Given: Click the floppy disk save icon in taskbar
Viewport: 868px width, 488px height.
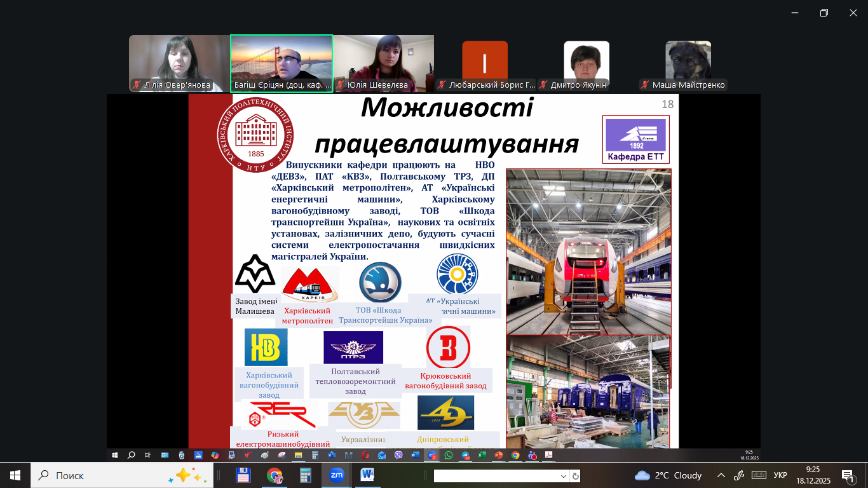Looking at the screenshot, I should (243, 475).
